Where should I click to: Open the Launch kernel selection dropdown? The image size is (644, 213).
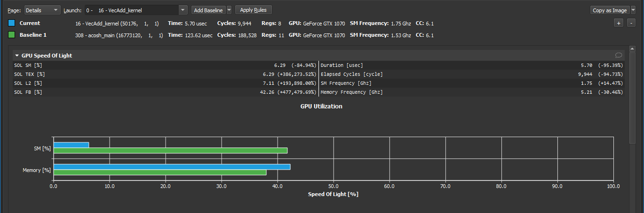[183, 10]
